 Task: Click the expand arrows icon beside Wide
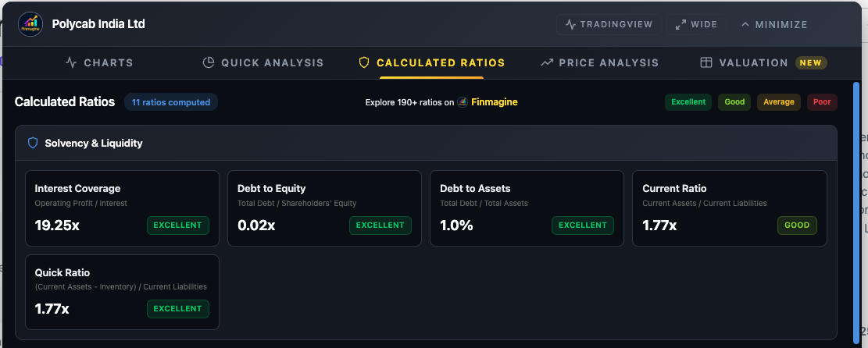point(680,24)
